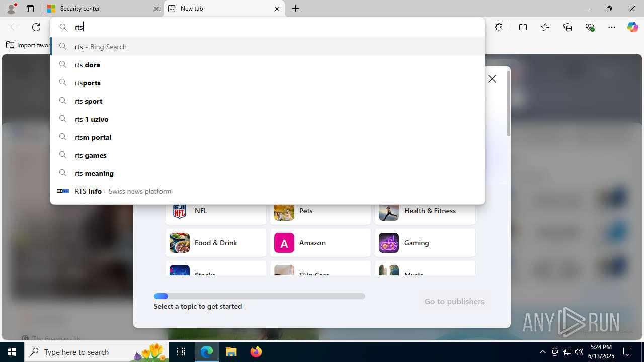This screenshot has width=644, height=362.
Task: Open the clock showing 5:24 PM
Action: (601, 352)
